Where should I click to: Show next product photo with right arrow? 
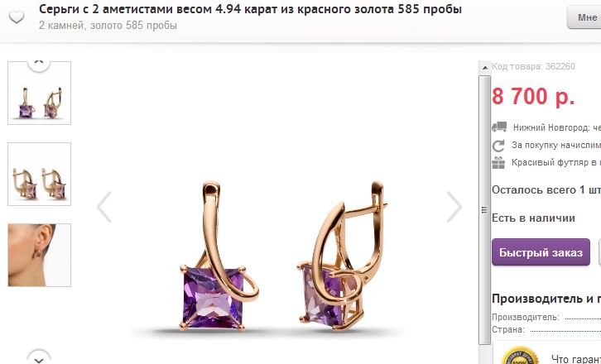pos(454,207)
